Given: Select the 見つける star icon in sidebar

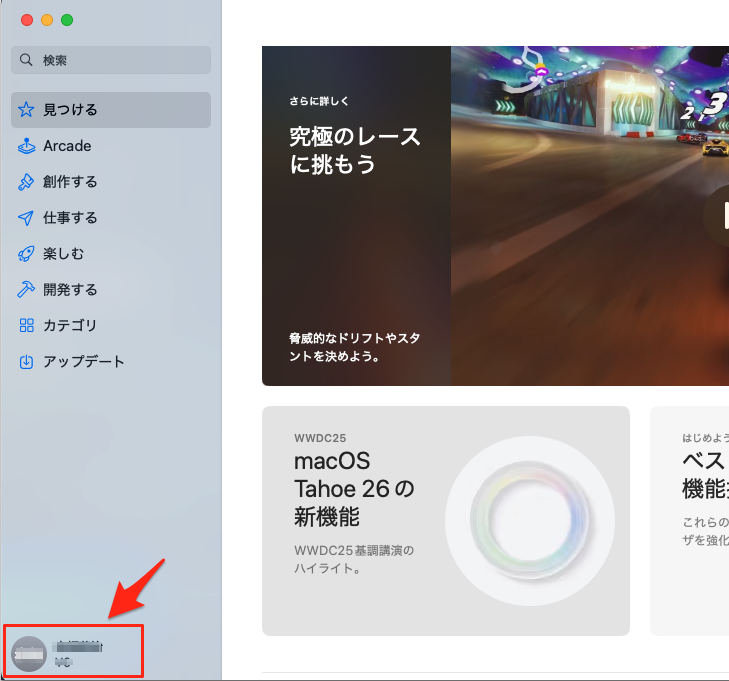Looking at the screenshot, I should coord(26,110).
